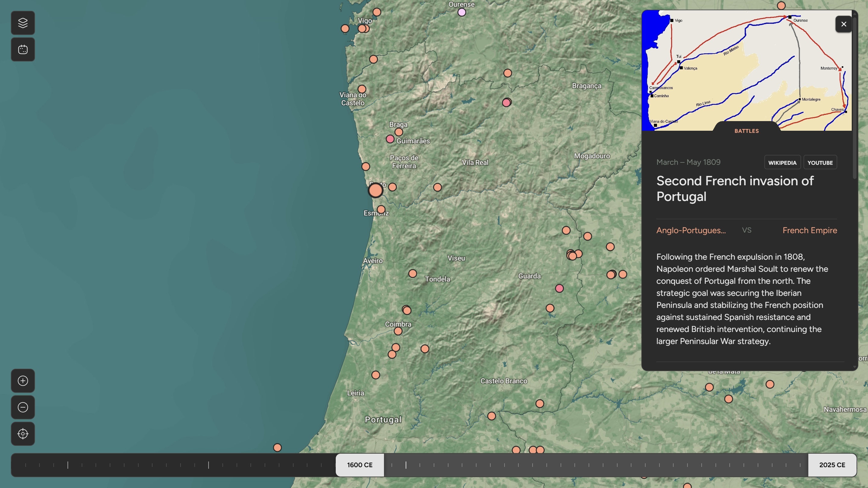Open the YouTube link
868x488 pixels.
coord(820,163)
